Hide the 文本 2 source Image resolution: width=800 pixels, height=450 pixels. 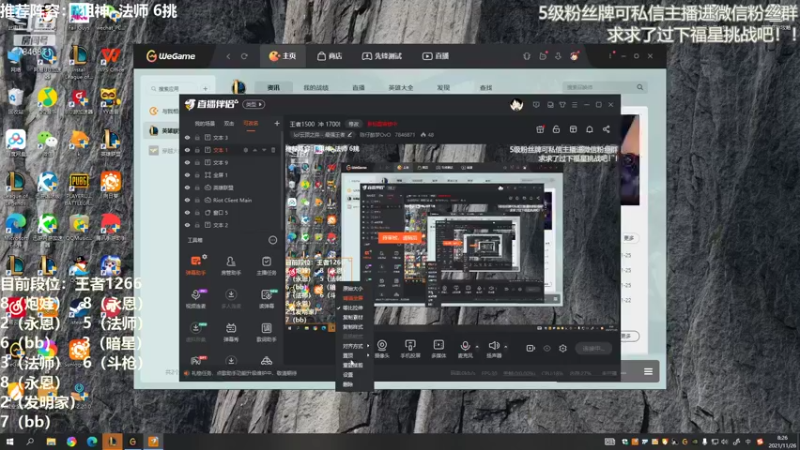click(187, 225)
